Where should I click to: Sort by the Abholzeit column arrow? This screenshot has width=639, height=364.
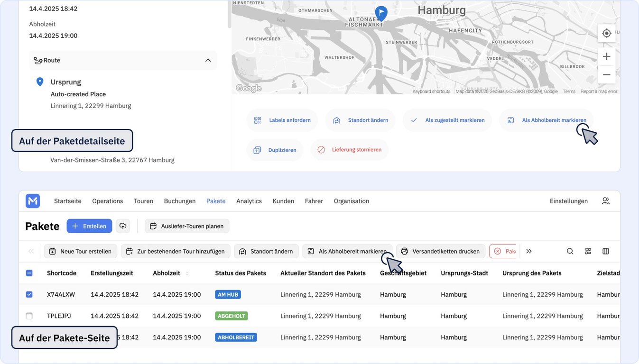(187, 273)
